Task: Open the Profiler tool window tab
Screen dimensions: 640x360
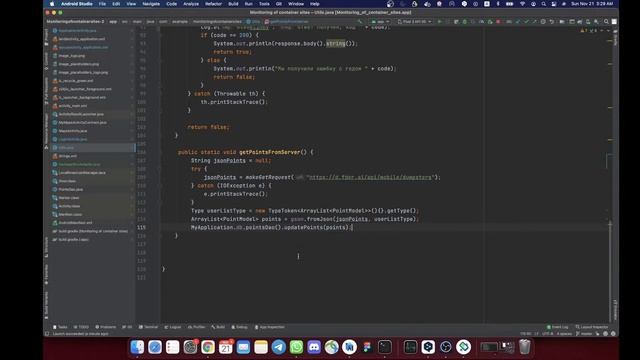Action: (x=196, y=327)
